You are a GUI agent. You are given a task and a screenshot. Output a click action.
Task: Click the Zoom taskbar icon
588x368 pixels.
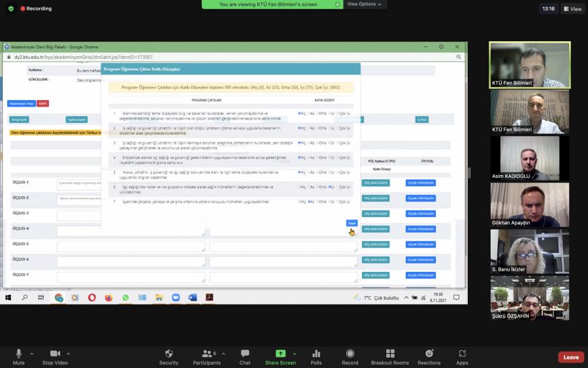coord(176,297)
